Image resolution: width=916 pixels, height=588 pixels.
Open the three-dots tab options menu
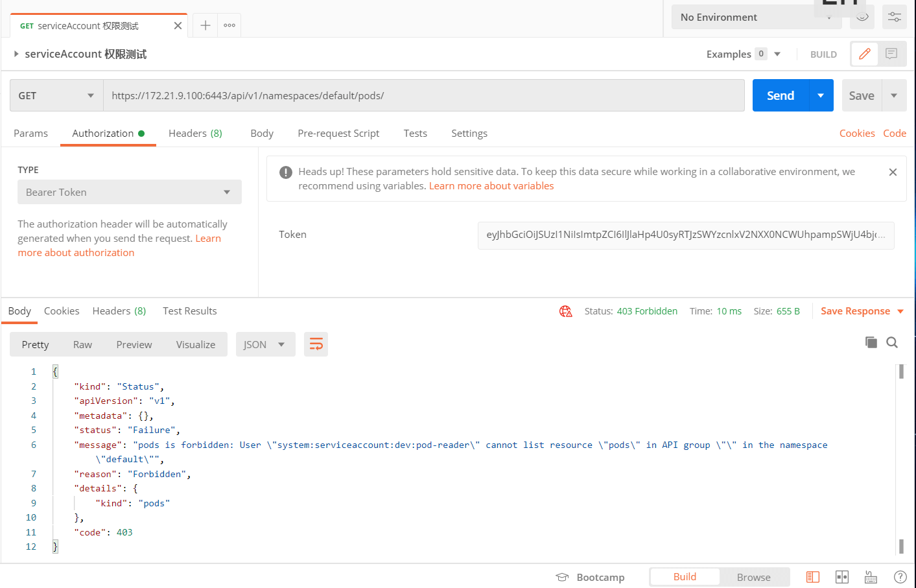[229, 25]
